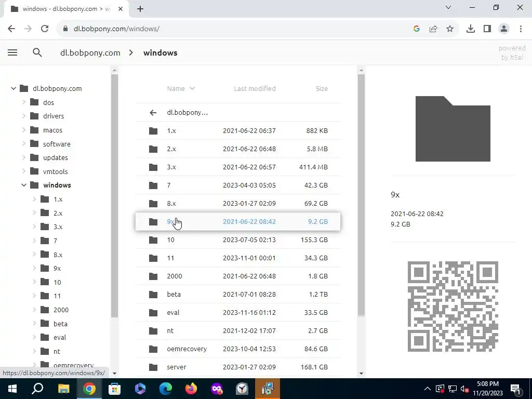The image size is (532, 399).
Task: Toggle Chrome side panel icon
Action: pyautogui.click(x=487, y=29)
